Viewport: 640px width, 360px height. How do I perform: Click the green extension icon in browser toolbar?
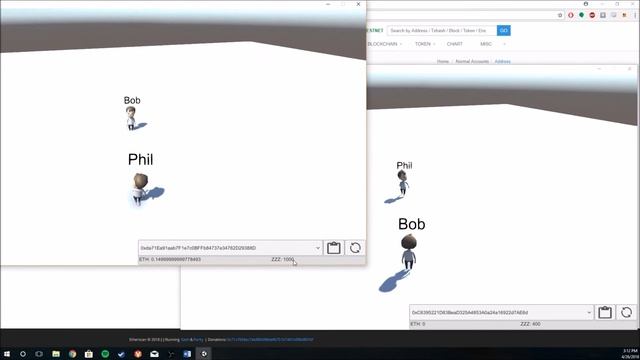[582, 15]
